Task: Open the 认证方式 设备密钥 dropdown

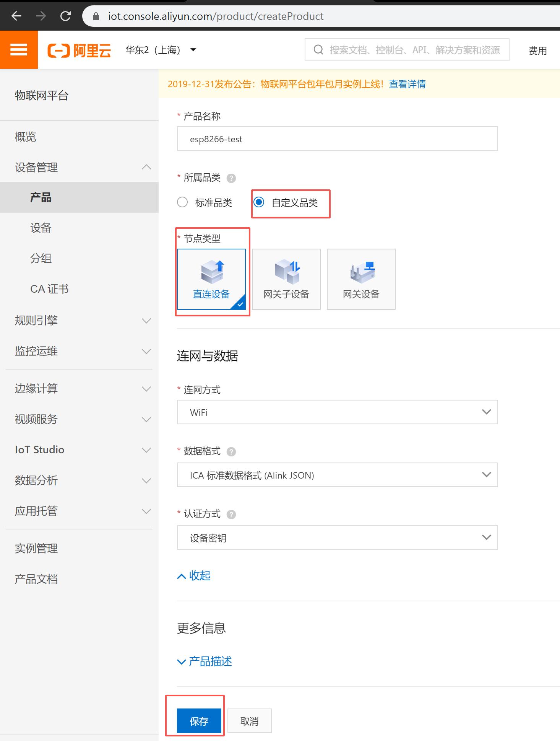Action: (337, 537)
